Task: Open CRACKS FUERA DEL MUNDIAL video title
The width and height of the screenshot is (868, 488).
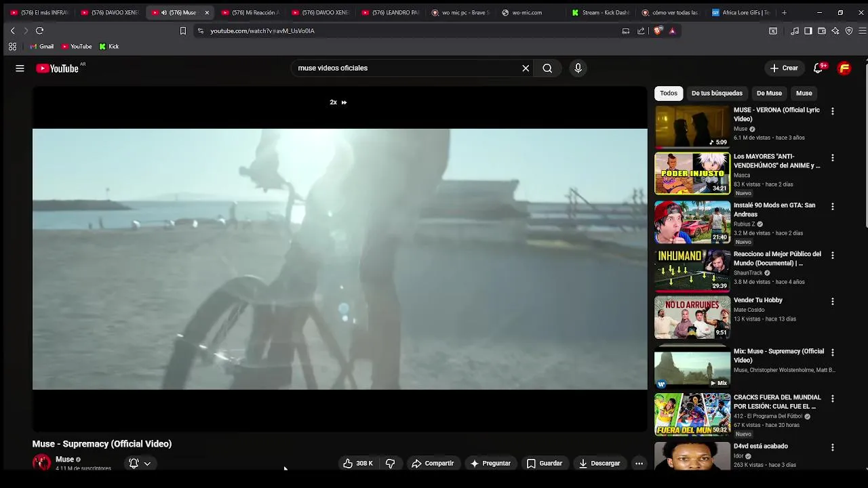Action: pos(777,402)
